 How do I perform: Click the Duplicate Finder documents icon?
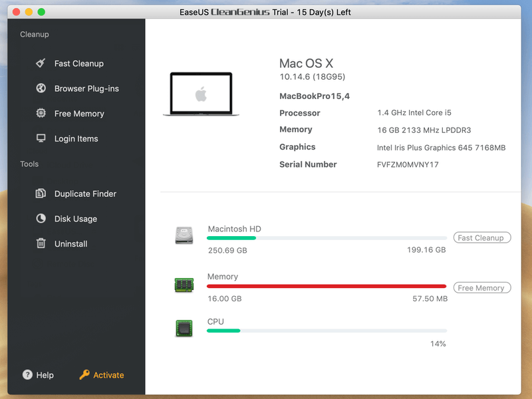click(41, 194)
